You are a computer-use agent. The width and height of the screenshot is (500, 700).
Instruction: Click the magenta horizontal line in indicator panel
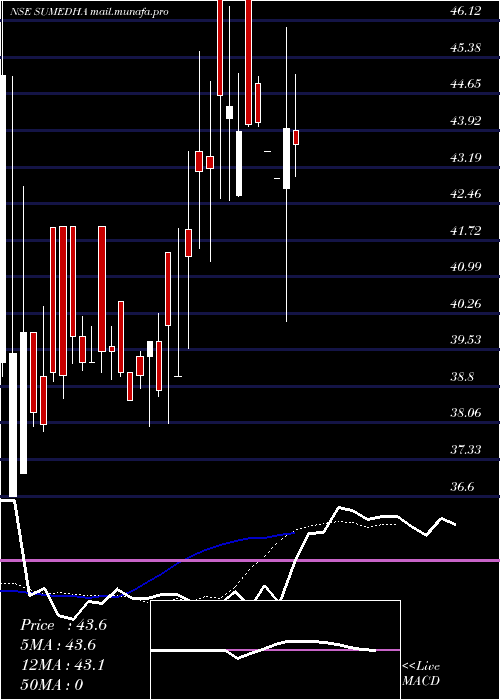pyautogui.click(x=250, y=560)
